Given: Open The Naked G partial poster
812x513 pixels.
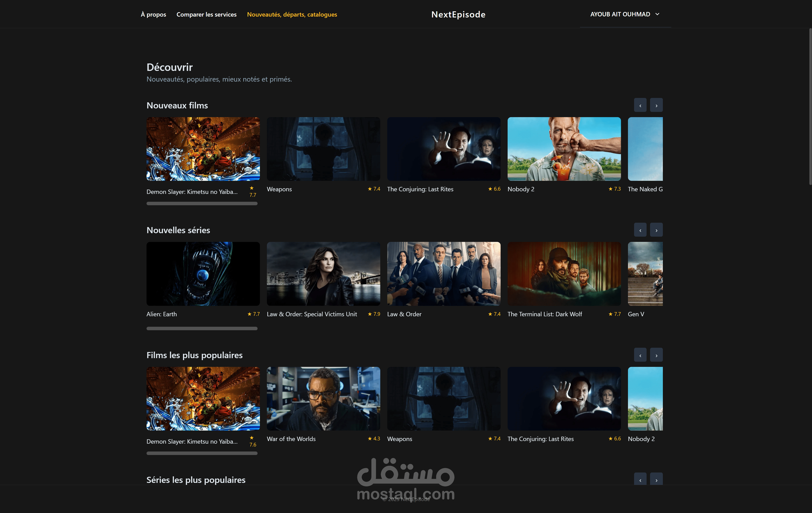Looking at the screenshot, I should (x=645, y=149).
